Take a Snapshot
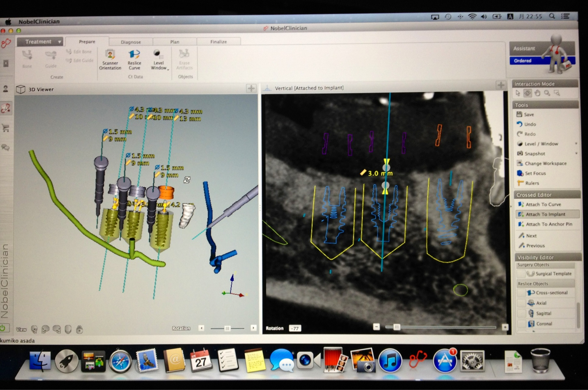The image size is (588, 390). [x=531, y=153]
